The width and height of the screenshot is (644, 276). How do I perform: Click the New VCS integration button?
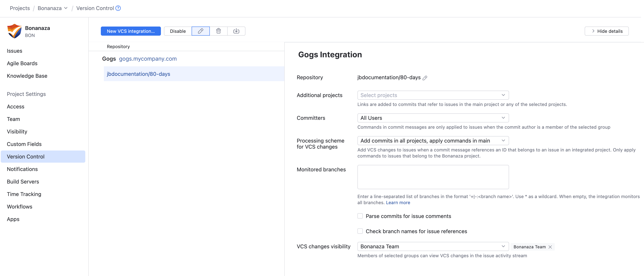[x=131, y=31]
